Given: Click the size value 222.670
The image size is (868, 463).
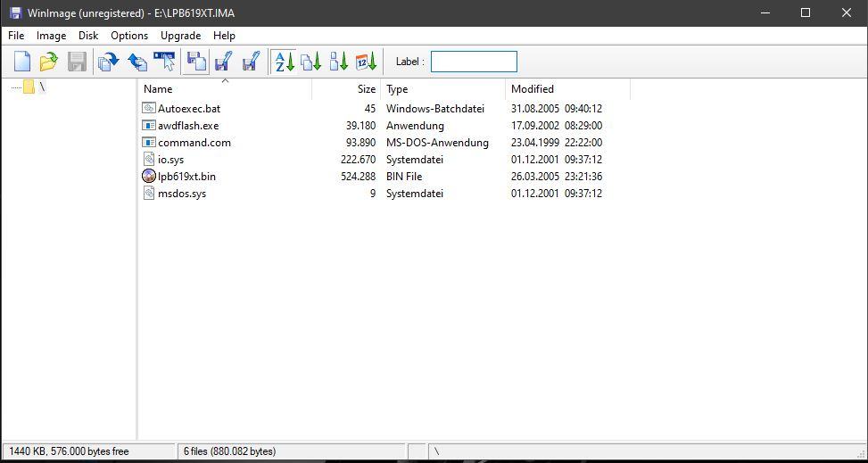Looking at the screenshot, I should point(358,160).
